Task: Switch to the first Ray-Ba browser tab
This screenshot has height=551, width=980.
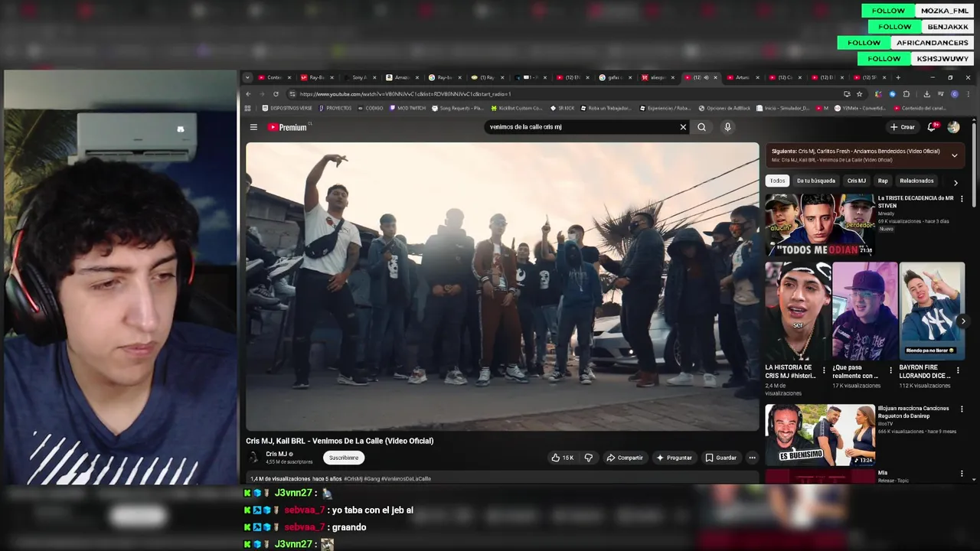Action: 317,77
